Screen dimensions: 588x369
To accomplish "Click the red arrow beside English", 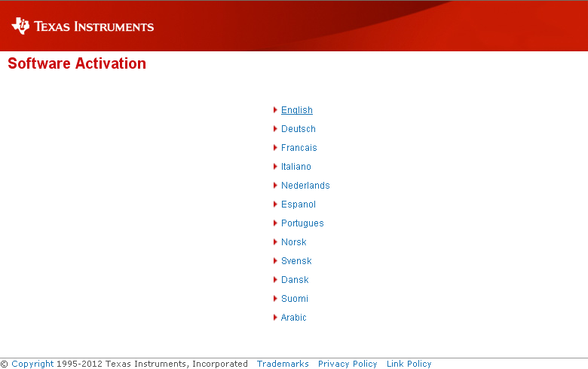I will 275,110.
